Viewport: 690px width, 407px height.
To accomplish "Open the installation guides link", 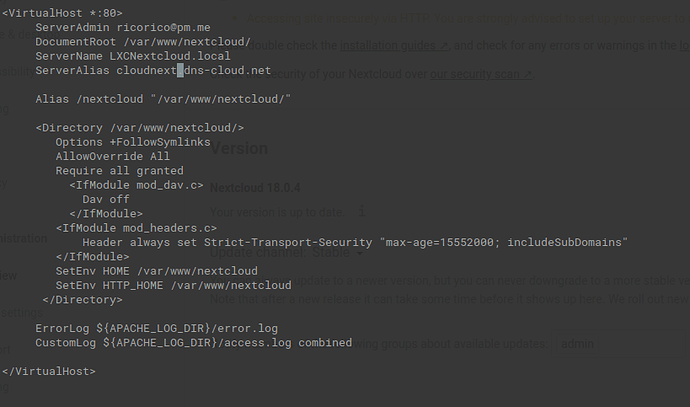I will [394, 45].
